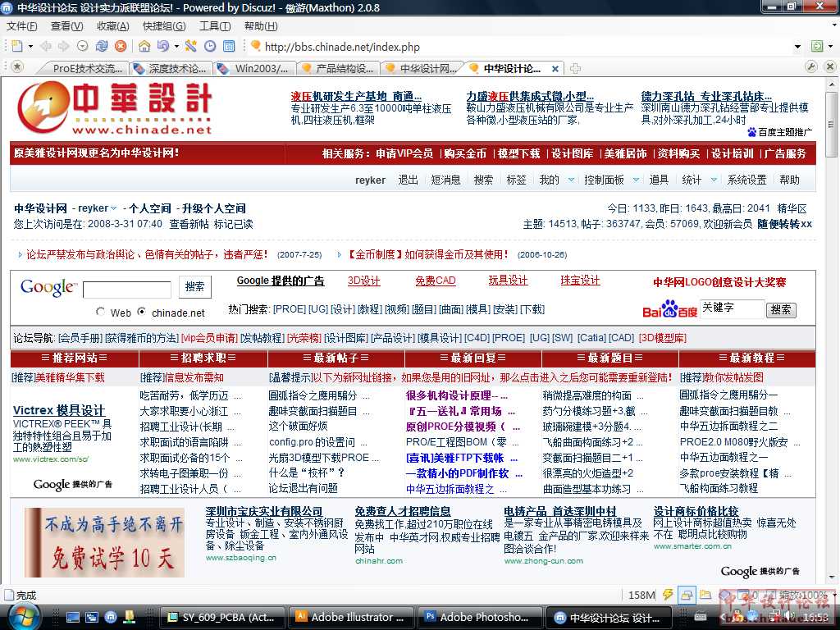Open the 文件(F) menu
This screenshot has height=630, width=840.
(21, 25)
